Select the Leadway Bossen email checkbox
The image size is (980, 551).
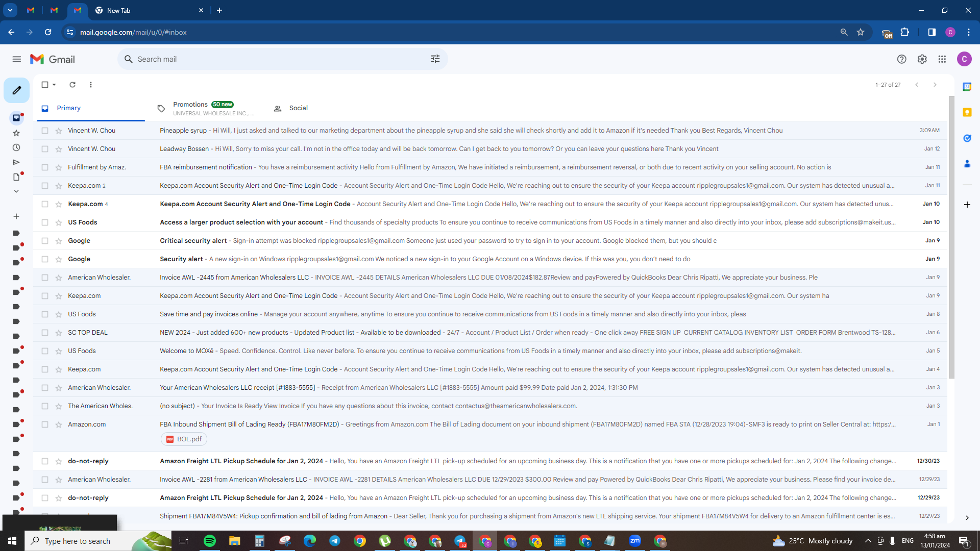pos(45,149)
